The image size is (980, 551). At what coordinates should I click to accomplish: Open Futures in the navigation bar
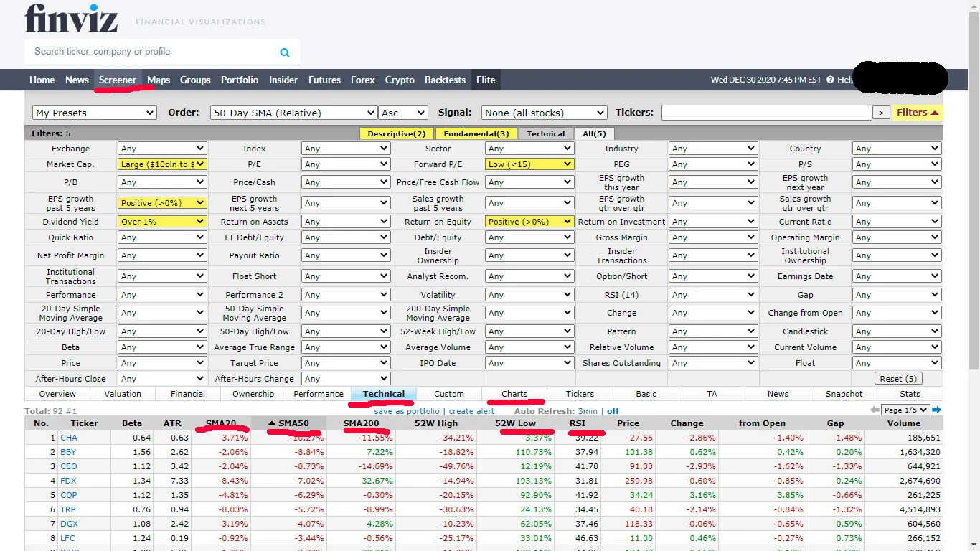[324, 80]
